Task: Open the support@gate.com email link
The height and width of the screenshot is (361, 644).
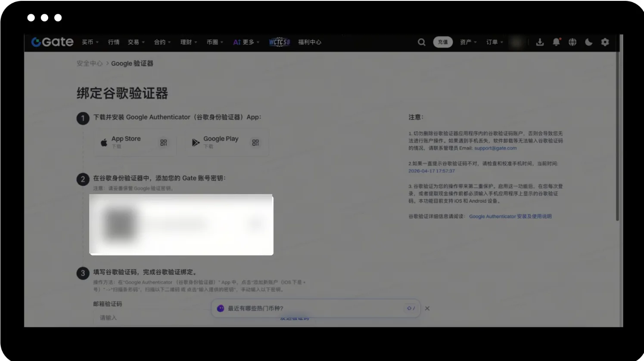Action: point(495,148)
